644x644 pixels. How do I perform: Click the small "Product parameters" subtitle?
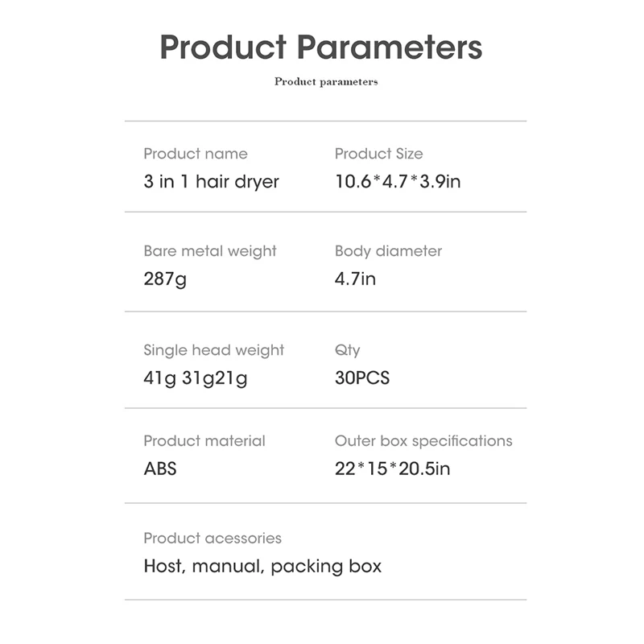[326, 81]
